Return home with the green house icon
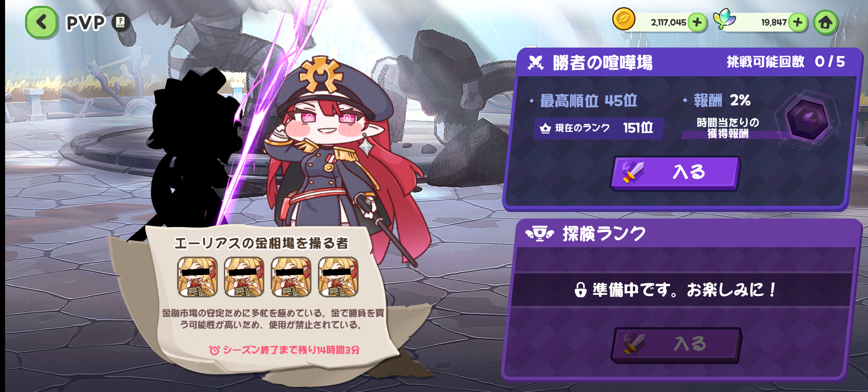The height and width of the screenshot is (392, 868). coord(826,23)
